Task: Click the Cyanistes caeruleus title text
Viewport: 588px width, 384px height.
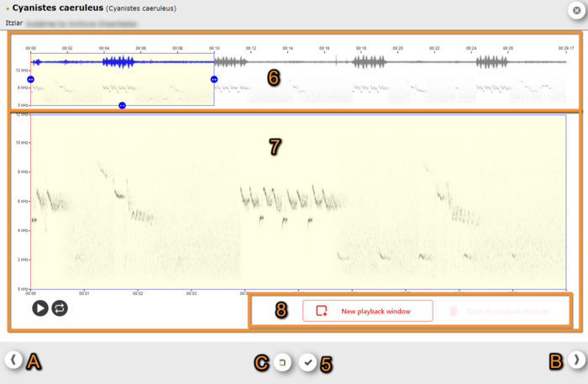Action: click(57, 8)
